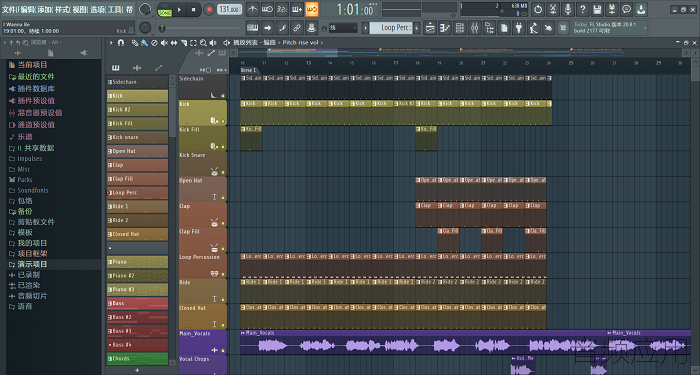The image size is (700, 375).
Task: Open the plugin picker plug icon
Action: (518, 28)
